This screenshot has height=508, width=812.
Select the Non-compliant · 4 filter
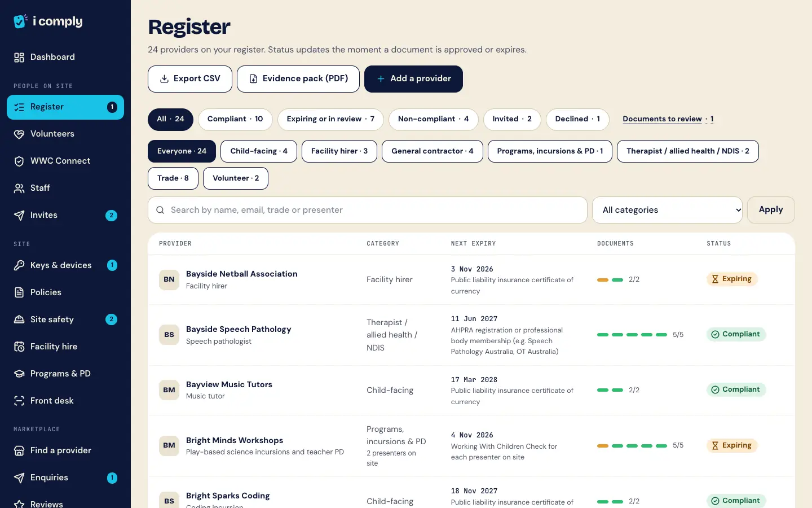434,119
